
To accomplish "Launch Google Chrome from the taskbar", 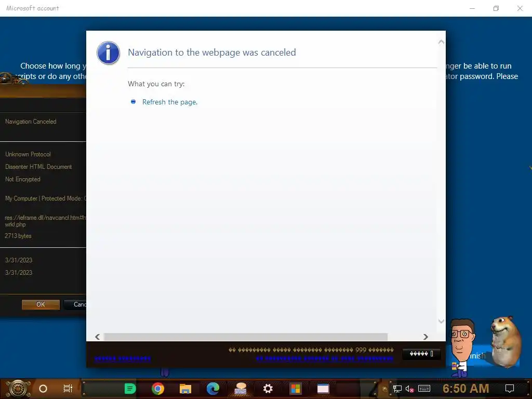I will (158, 389).
